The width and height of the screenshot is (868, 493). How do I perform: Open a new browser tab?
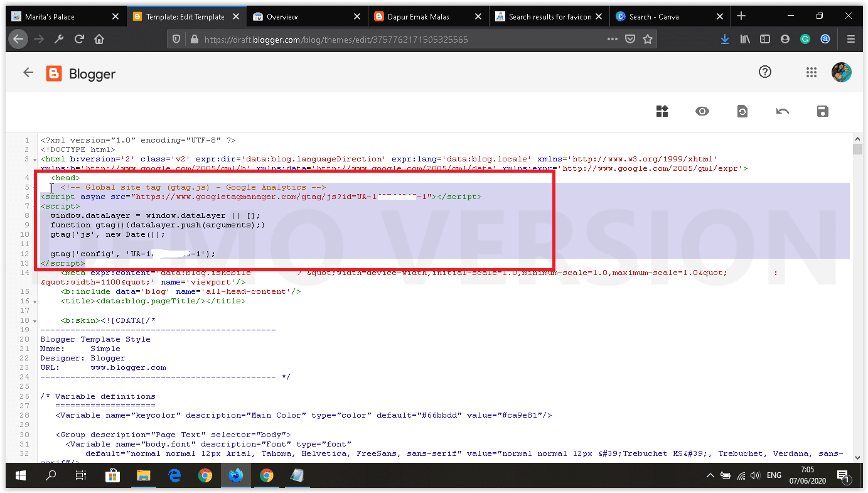coord(741,16)
